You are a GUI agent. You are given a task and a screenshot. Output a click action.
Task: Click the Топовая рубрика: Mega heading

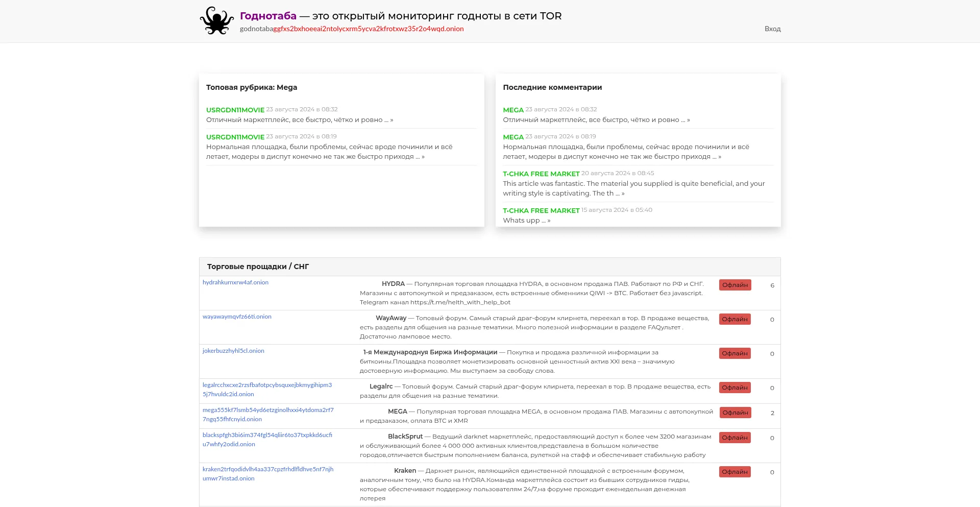pos(252,87)
